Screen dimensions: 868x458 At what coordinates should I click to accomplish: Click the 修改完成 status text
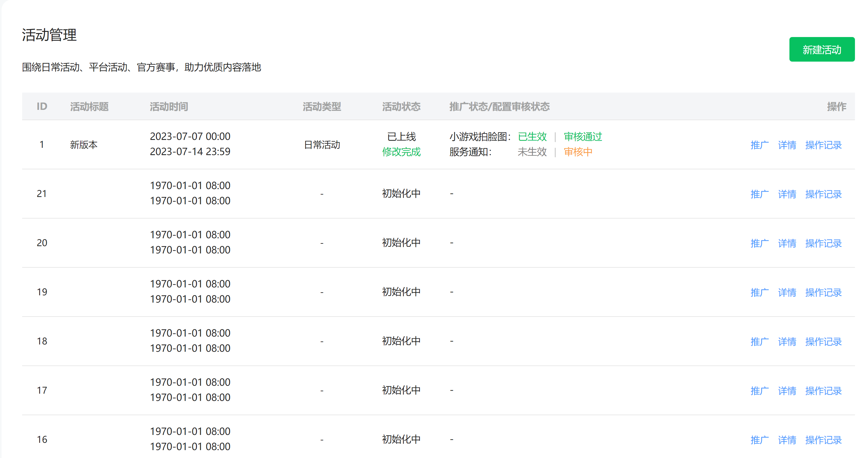click(401, 152)
